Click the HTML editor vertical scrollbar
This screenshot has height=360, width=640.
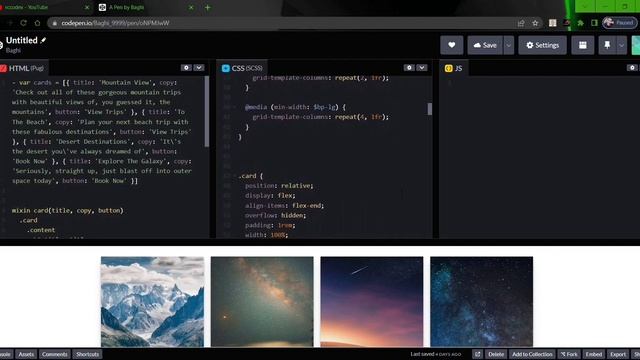click(x=207, y=112)
